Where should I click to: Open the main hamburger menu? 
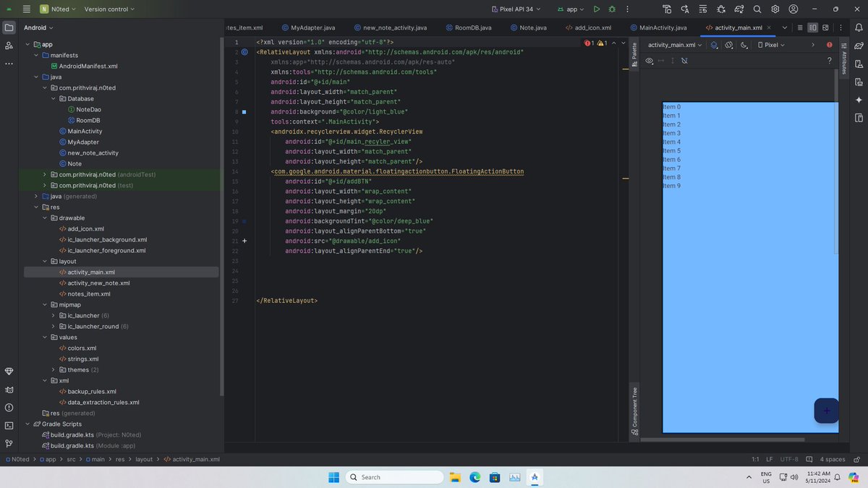click(x=26, y=9)
